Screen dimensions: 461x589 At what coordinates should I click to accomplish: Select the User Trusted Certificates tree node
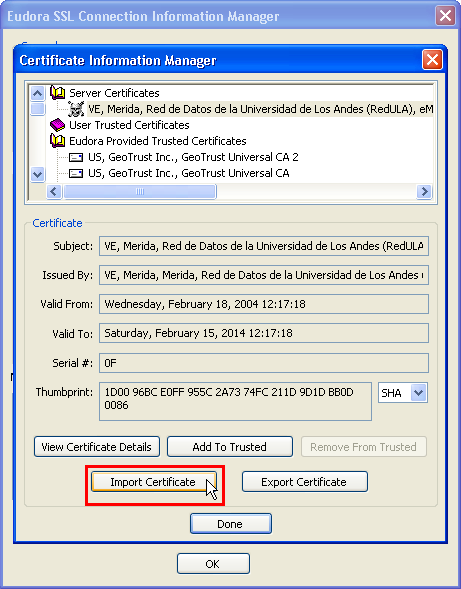tap(129, 125)
